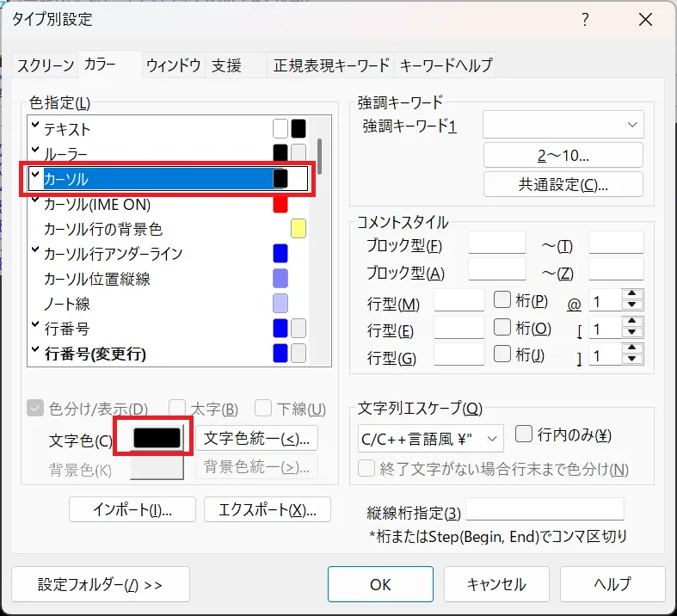Viewport: 677px width, 616px height.
Task: Enable 桁(P) checkbox
Action: coord(502,299)
